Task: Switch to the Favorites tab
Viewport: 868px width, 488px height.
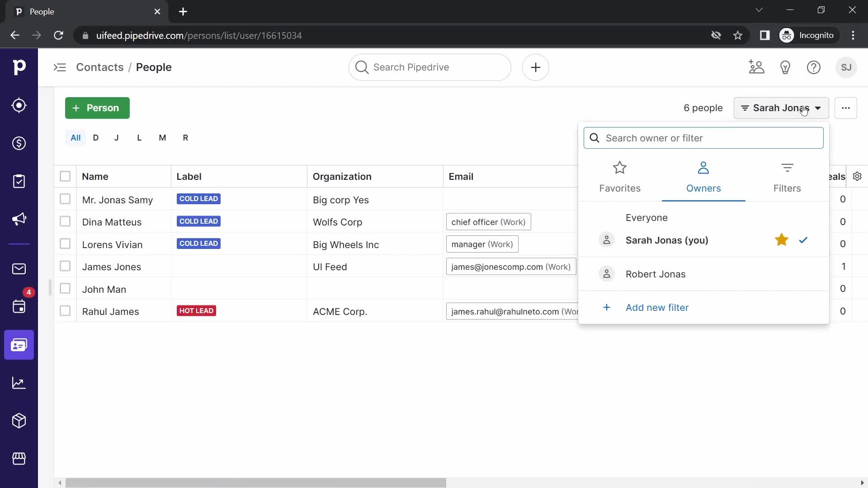Action: [x=620, y=176]
